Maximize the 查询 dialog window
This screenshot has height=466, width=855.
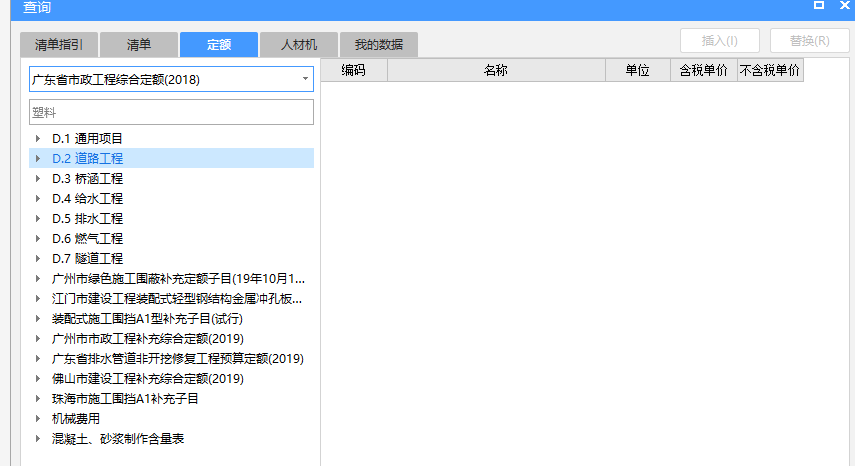pyautogui.click(x=818, y=5)
